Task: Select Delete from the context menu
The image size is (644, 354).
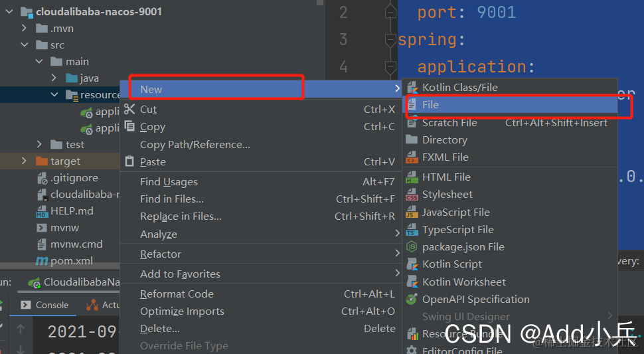Action: [x=260, y=329]
